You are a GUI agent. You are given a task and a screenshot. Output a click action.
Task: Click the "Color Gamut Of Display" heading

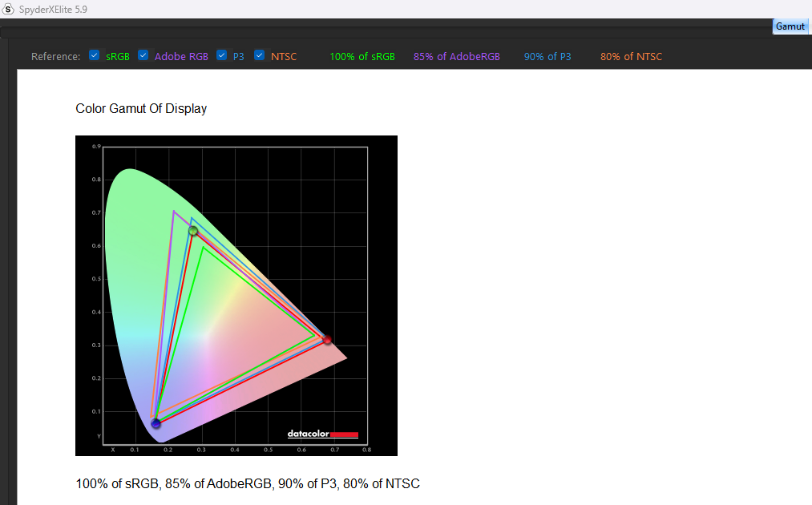coord(141,109)
